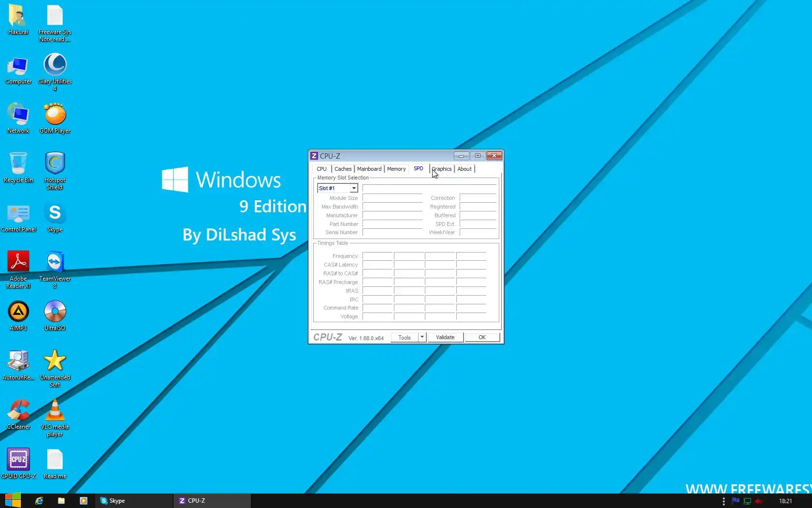Screen dimensions: 812x508
Task: Open the media player taskbar icon
Action: click(x=84, y=501)
